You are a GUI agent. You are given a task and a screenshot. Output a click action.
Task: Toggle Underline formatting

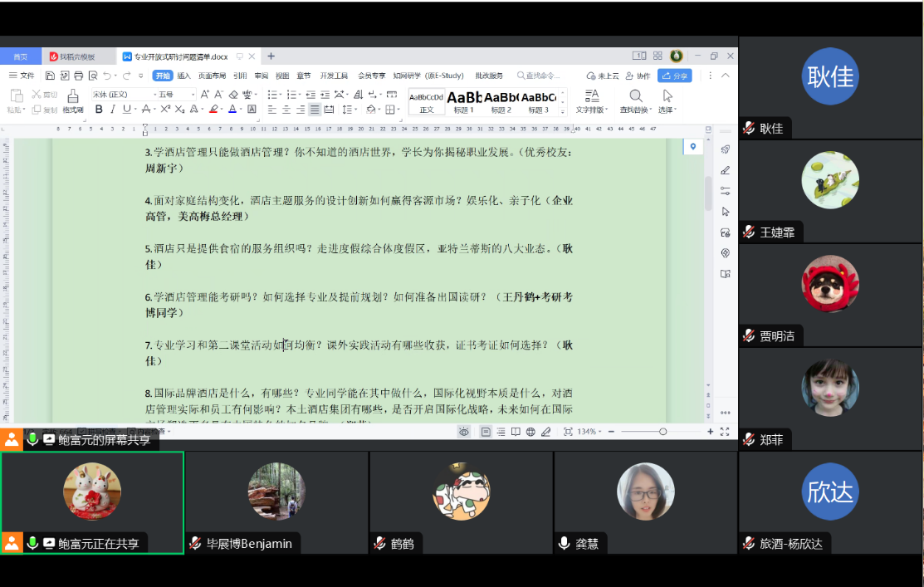(126, 109)
